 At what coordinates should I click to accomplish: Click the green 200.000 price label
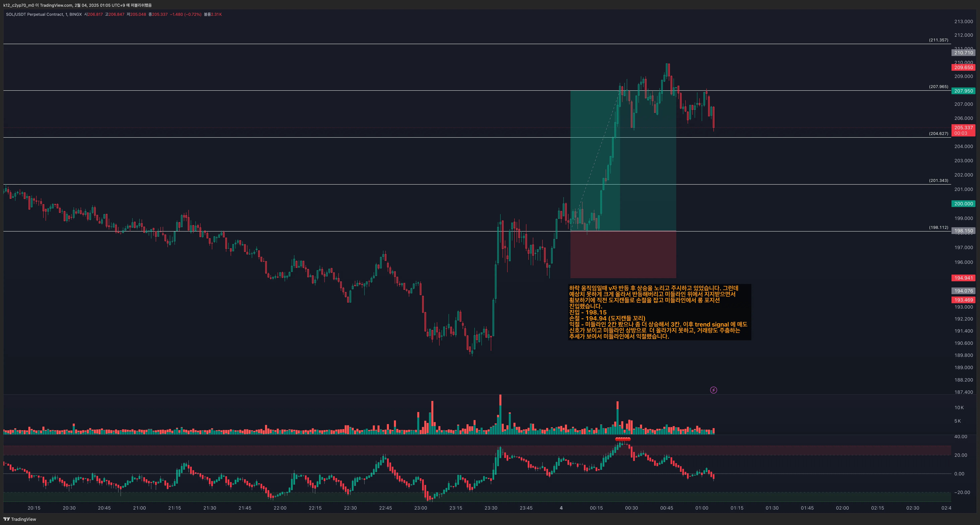(x=963, y=203)
